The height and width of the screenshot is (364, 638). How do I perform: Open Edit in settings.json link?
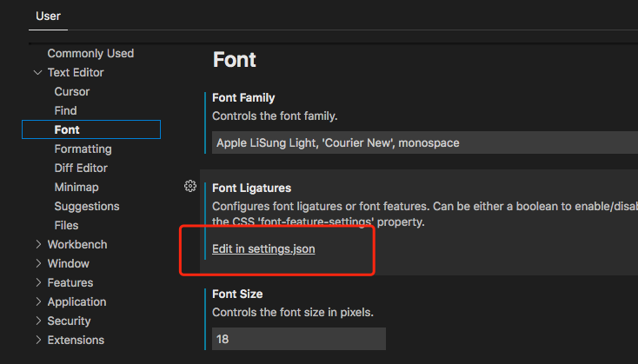[263, 249]
